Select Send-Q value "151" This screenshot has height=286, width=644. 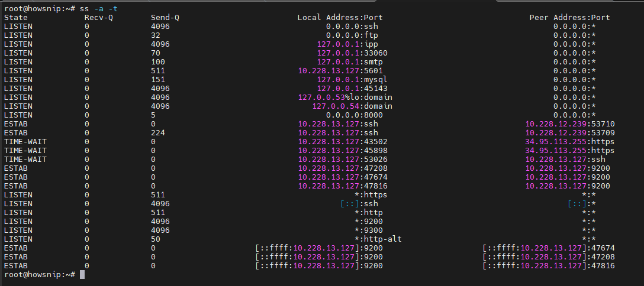tap(158, 80)
